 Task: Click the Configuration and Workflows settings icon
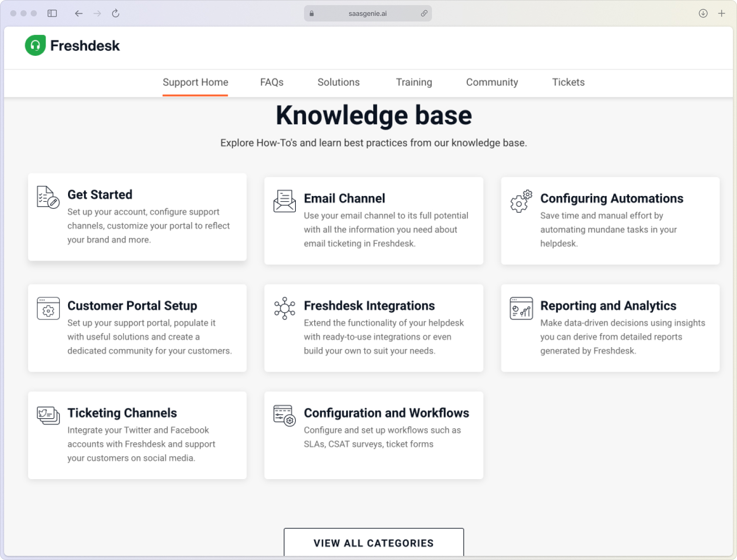coord(285,416)
